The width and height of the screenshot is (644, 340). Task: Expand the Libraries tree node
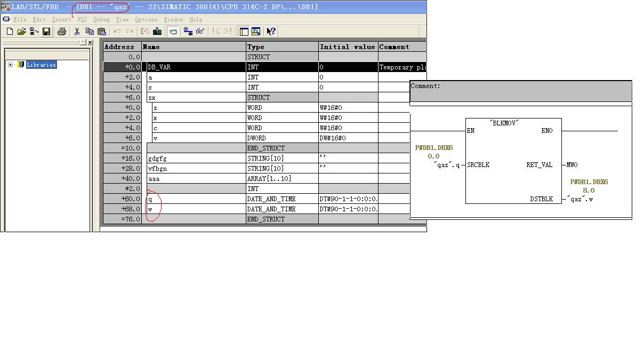coord(10,65)
